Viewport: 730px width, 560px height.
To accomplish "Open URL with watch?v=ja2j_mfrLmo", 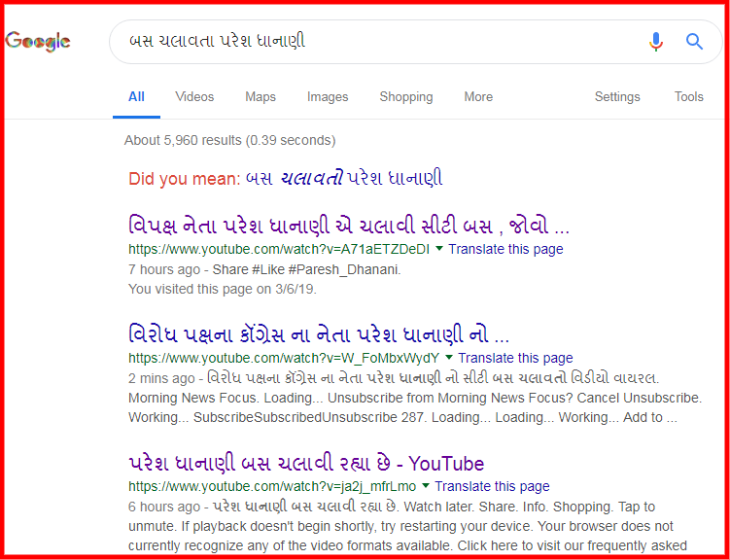I will tap(272, 486).
